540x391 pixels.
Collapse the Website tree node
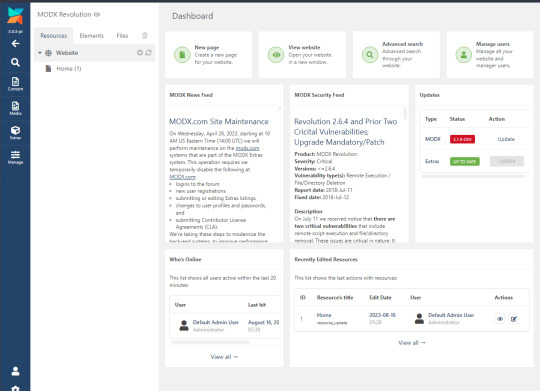pyautogui.click(x=40, y=53)
